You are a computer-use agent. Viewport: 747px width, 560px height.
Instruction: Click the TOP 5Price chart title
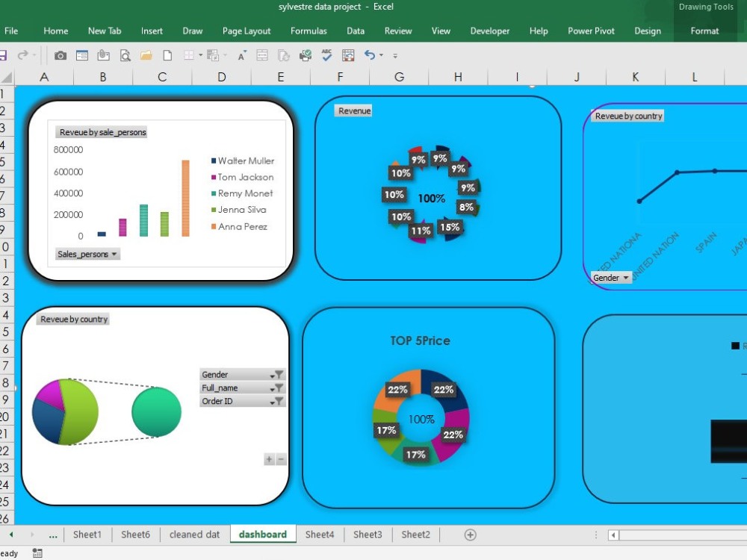[420, 340]
